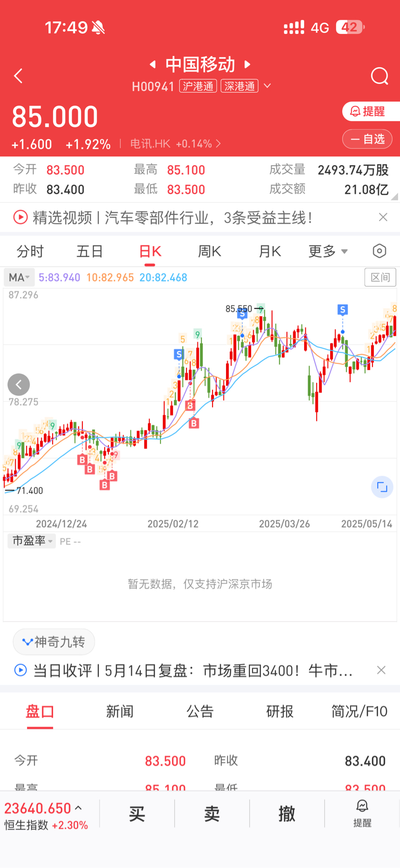Image resolution: width=400 pixels, height=868 pixels.
Task: Expand 更多 chart period options
Action: [328, 251]
